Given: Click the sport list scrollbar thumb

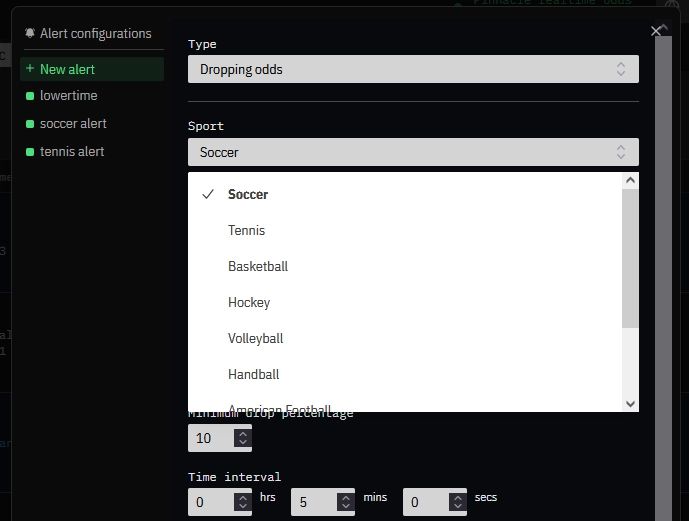Looking at the screenshot, I should click(x=630, y=258).
